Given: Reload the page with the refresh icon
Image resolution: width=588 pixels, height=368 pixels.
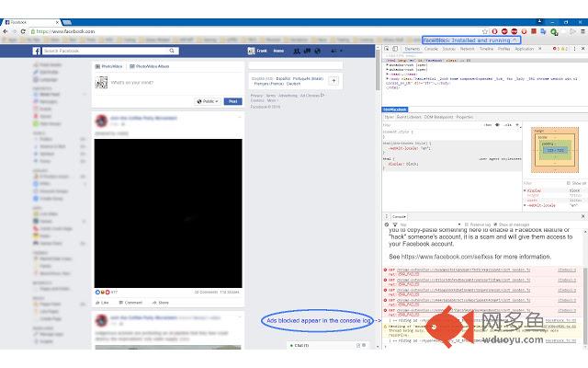Looking at the screenshot, I should pos(23,31).
